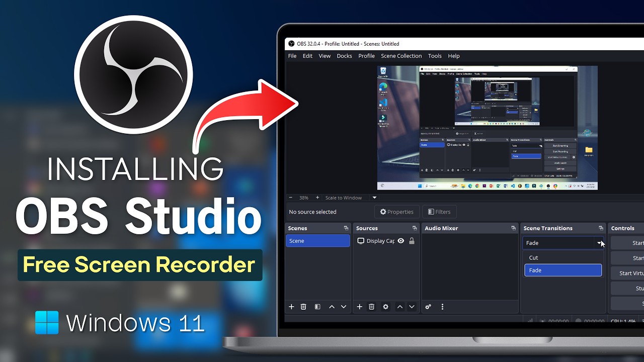Viewport: 644px width, 362px height.
Task: Click the OBS preview canvas
Action: pyautogui.click(x=487, y=128)
